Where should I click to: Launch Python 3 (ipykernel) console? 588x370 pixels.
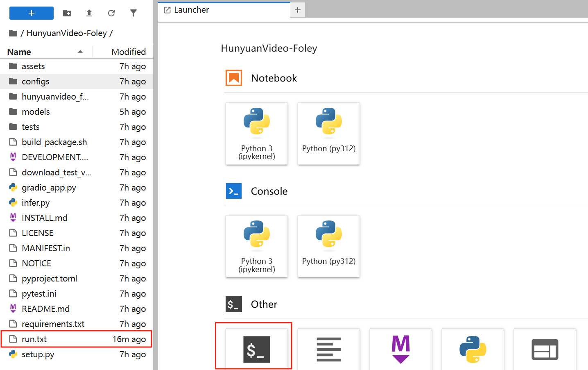click(x=257, y=246)
